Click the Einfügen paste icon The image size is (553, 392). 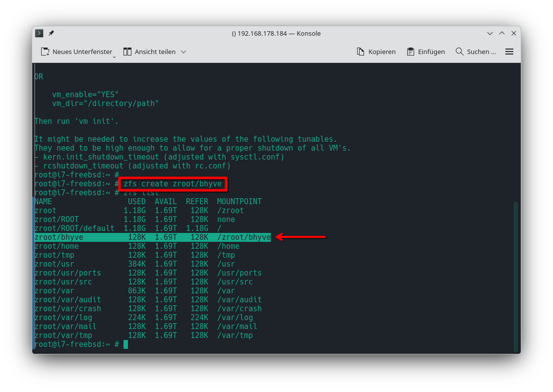(x=410, y=52)
